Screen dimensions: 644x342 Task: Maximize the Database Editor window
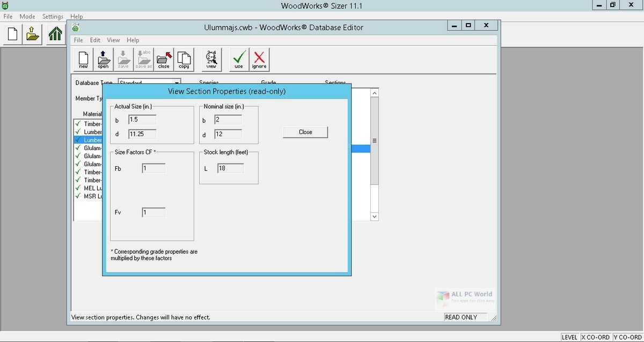click(x=468, y=25)
